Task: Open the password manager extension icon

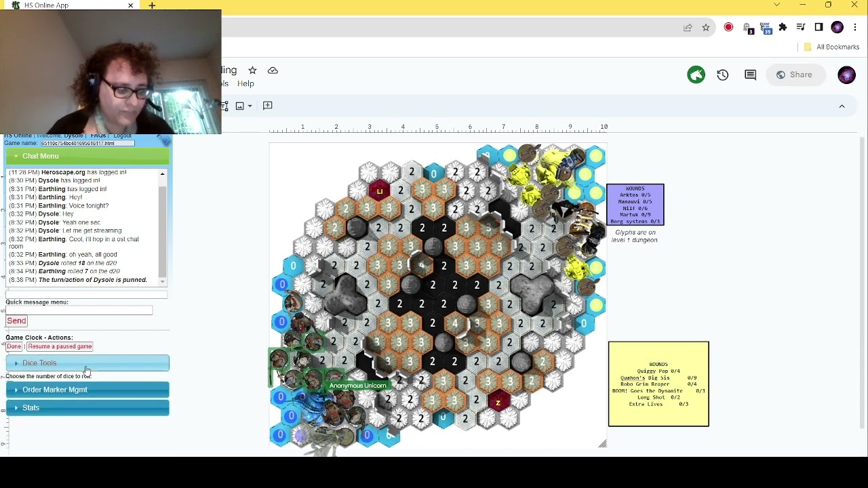Action: (x=747, y=28)
